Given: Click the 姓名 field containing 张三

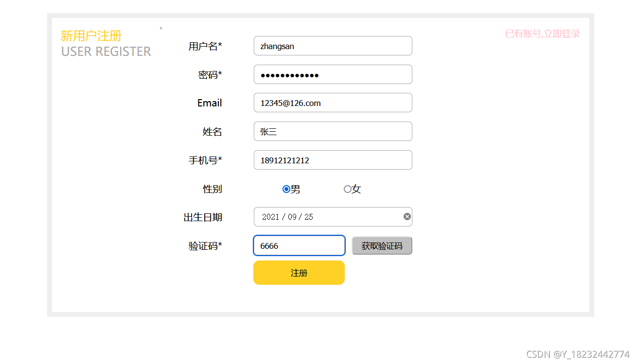Looking at the screenshot, I should pos(333,131).
